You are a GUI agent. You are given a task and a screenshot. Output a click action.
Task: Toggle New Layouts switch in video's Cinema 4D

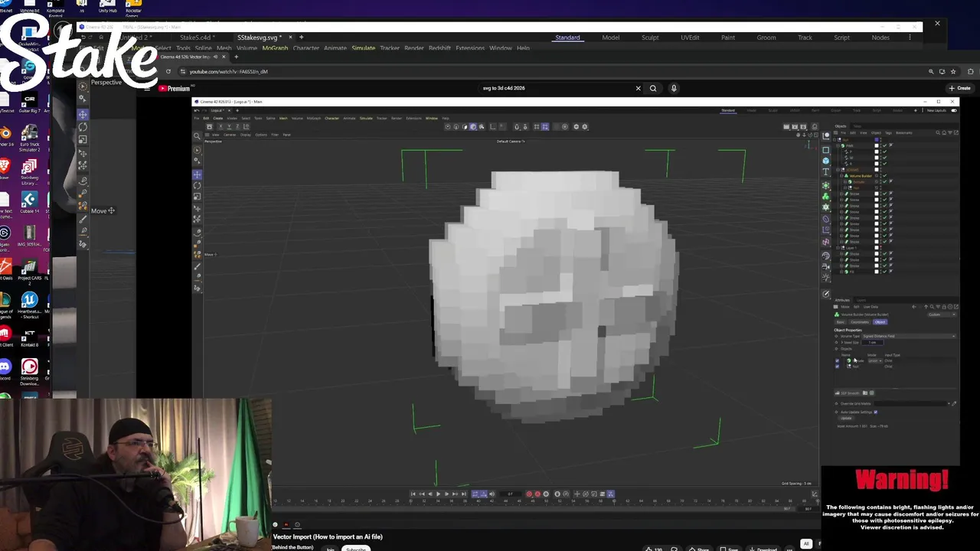click(x=954, y=110)
